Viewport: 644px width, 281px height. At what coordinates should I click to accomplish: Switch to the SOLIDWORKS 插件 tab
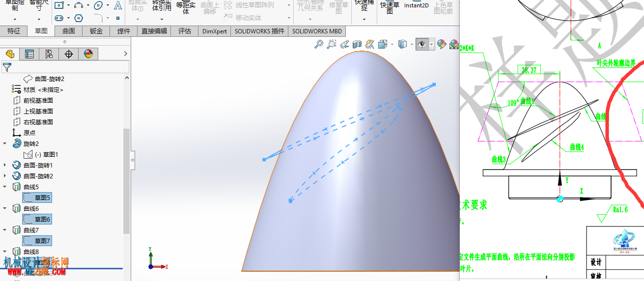pos(259,31)
